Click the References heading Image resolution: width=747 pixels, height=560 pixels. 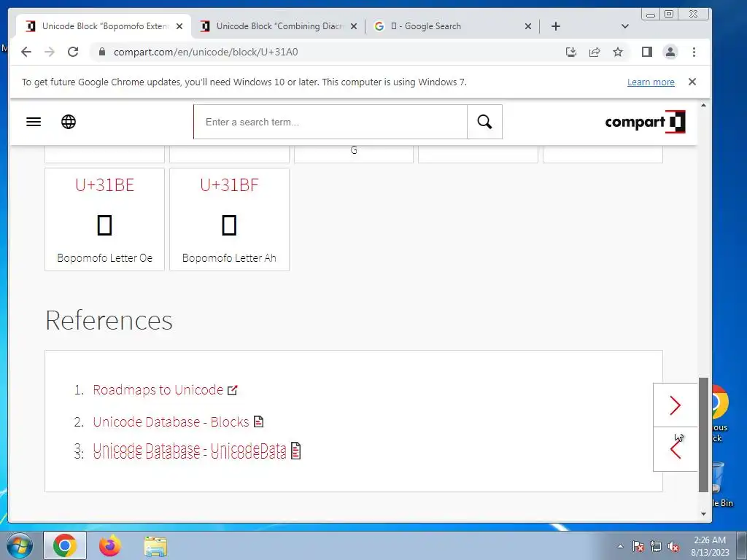109,320
